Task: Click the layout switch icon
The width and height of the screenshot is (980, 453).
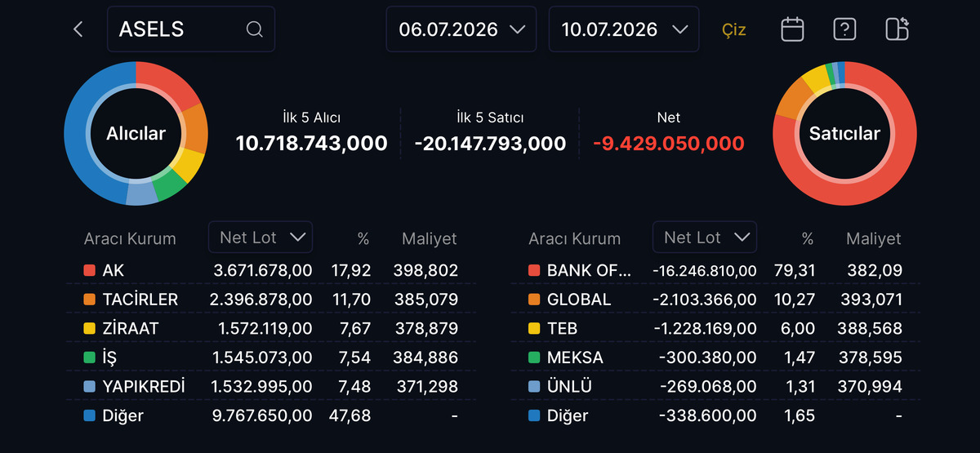Action: point(897,29)
